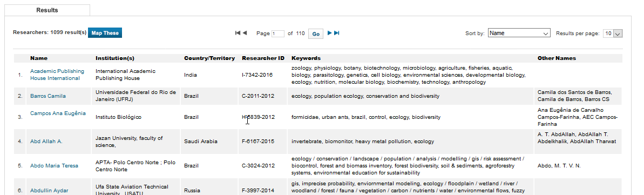Jump to the last results page

[337, 33]
